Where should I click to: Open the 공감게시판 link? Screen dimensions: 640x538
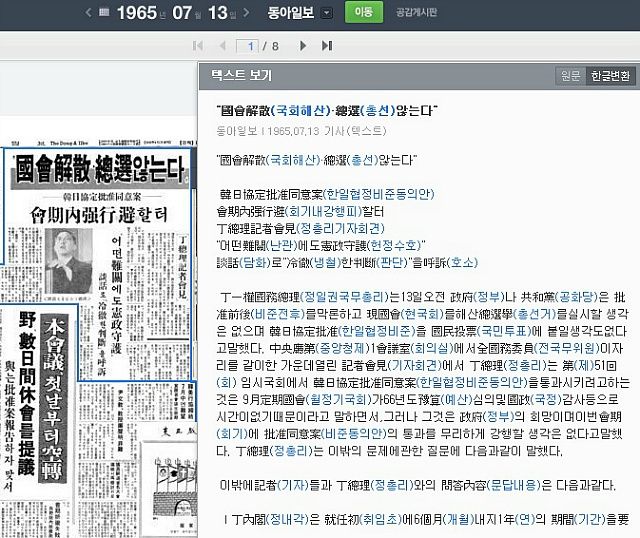coord(416,12)
